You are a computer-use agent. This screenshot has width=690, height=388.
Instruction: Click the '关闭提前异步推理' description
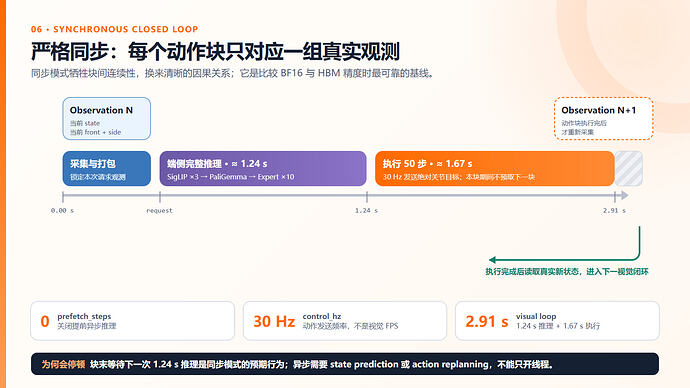[87, 326]
